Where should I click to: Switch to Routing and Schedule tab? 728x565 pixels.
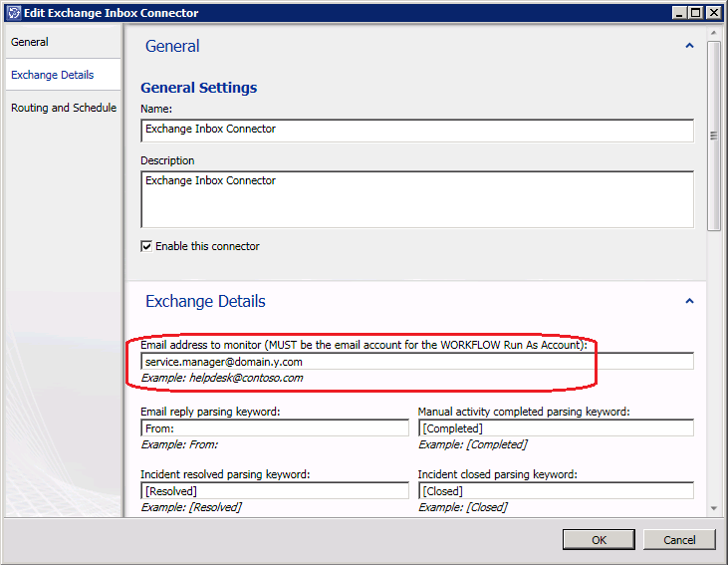coord(63,108)
